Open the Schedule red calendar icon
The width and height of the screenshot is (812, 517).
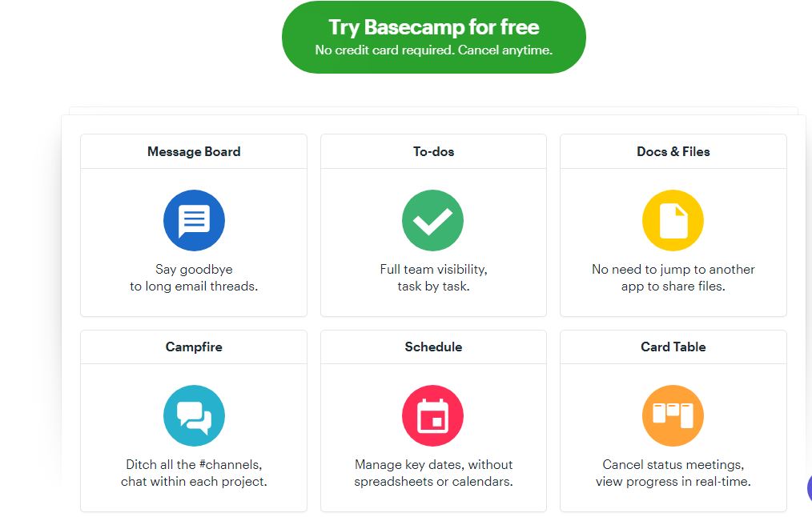pyautogui.click(x=432, y=415)
